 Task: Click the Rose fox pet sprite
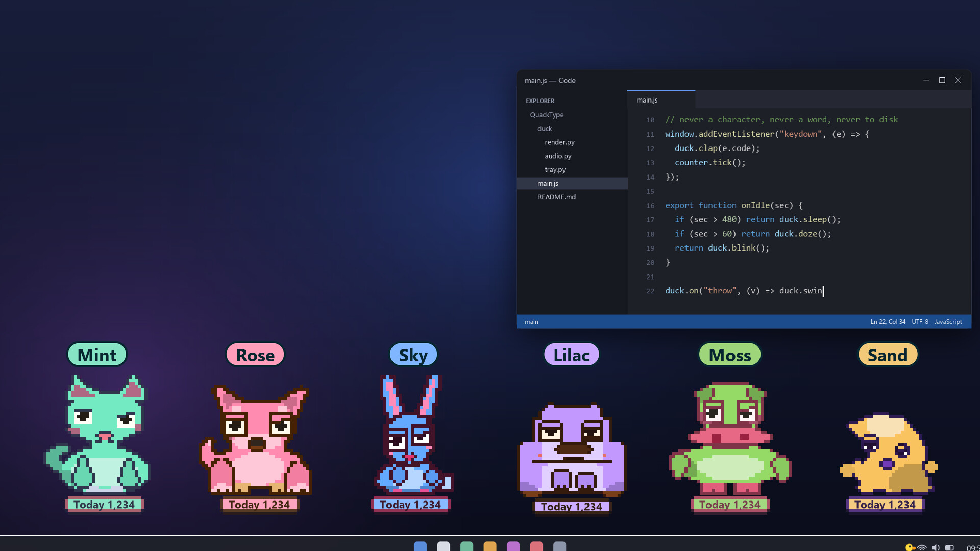pyautogui.click(x=255, y=439)
